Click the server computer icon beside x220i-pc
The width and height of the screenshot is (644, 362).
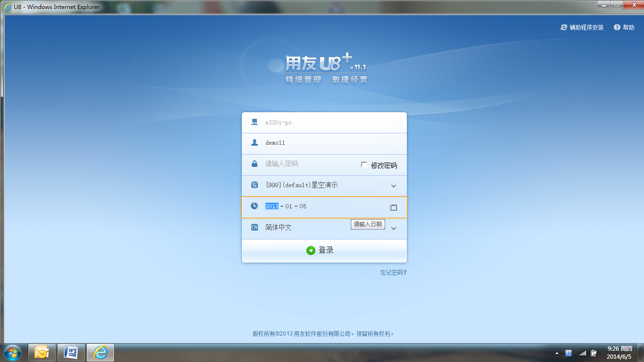[x=255, y=122]
